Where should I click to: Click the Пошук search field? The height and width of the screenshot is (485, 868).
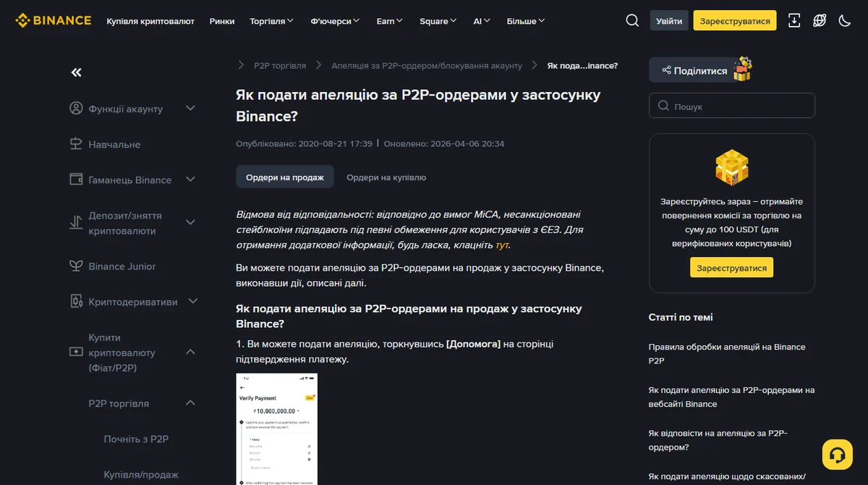[732, 106]
